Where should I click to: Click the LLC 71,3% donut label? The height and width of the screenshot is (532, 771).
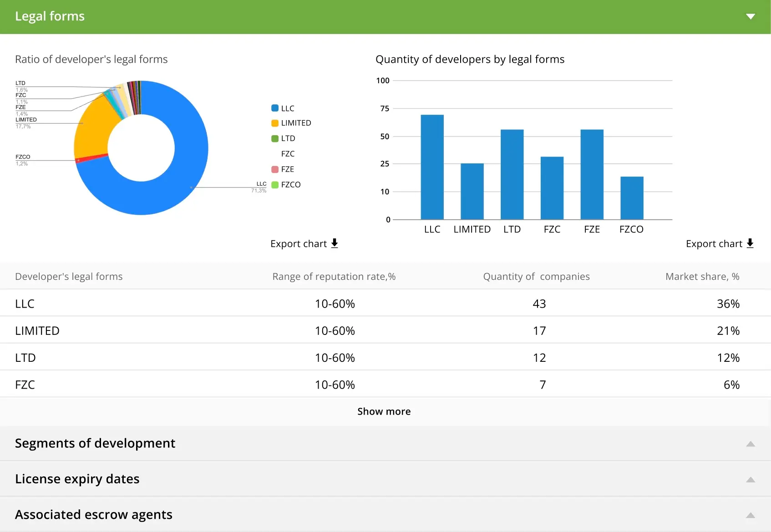[259, 187]
